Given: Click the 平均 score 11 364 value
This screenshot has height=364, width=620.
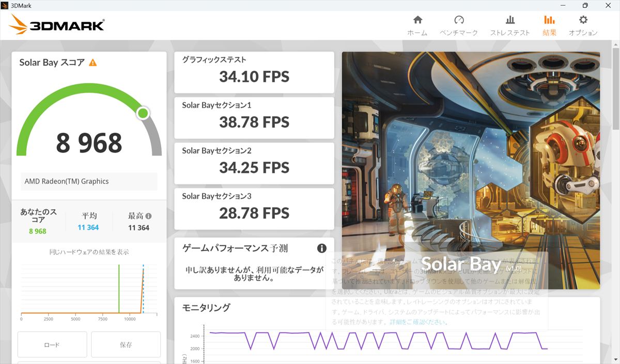Looking at the screenshot, I should click(88, 228).
